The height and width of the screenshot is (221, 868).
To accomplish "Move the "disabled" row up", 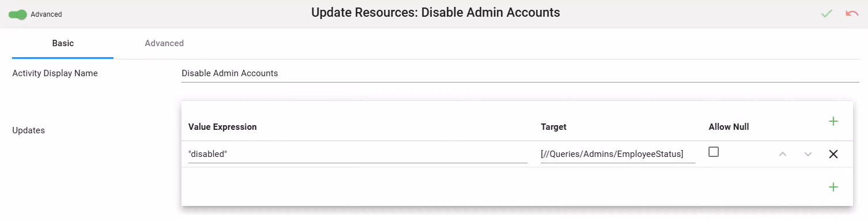I will pos(782,154).
